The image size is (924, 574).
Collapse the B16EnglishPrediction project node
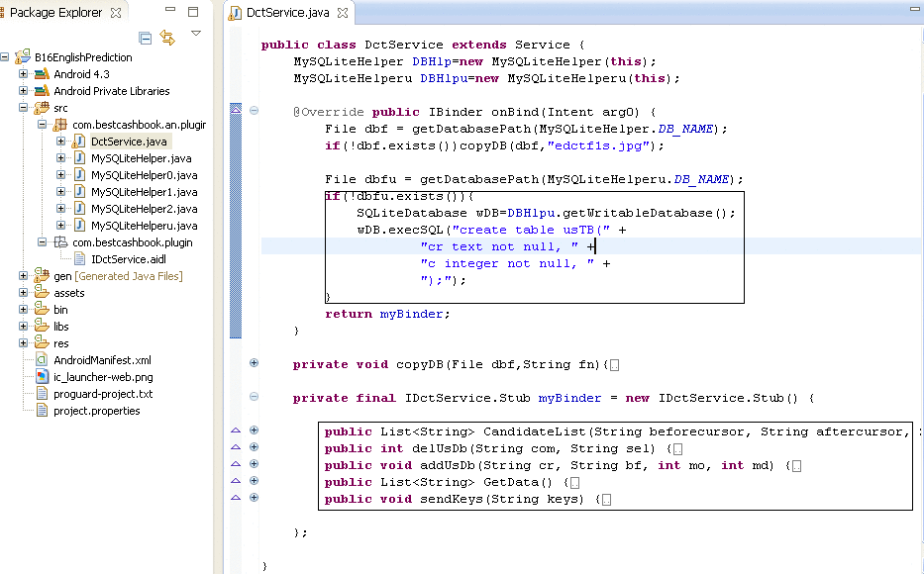pos(5,57)
